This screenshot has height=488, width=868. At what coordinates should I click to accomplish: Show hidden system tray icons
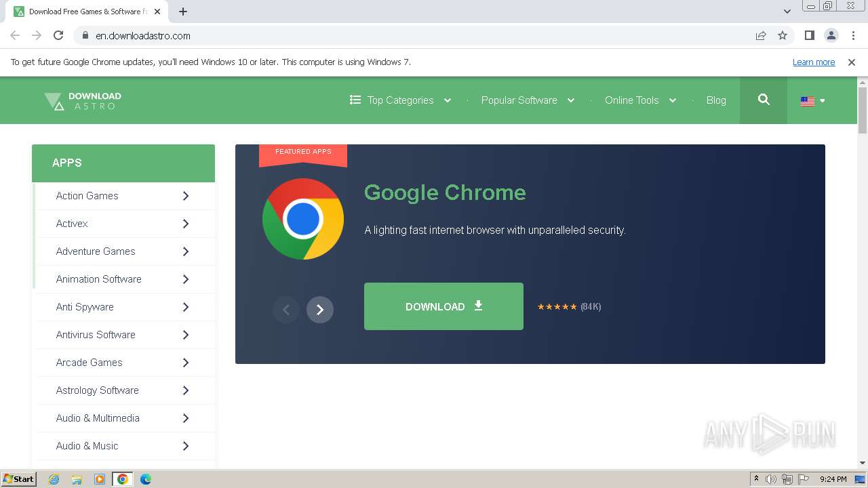click(x=756, y=479)
